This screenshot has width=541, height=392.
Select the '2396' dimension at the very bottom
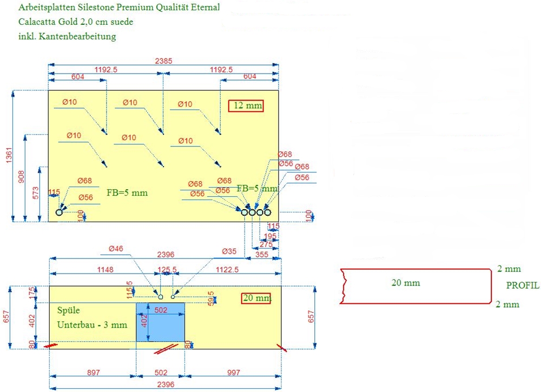(166, 385)
